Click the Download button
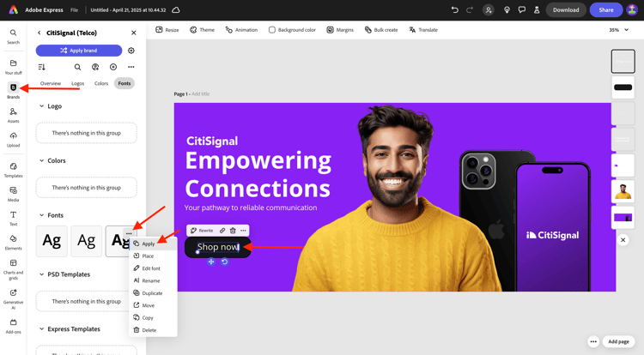Screen dimensions: 644x355 [x=566, y=9]
